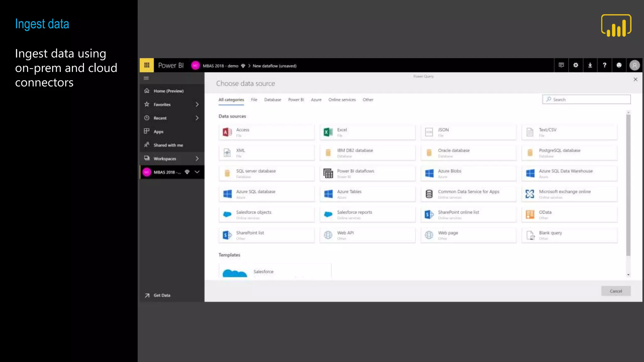Select the SharePoint list connector
The image size is (644, 362).
[267, 235]
